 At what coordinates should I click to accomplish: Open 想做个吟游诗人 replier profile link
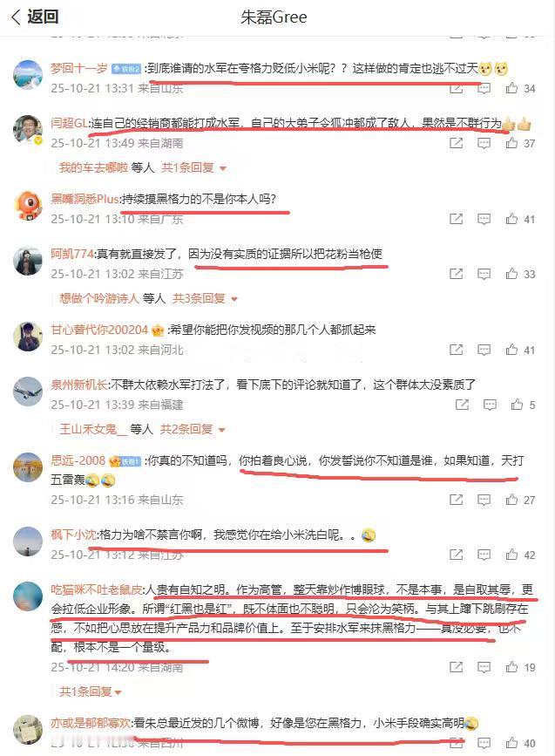coord(99,298)
